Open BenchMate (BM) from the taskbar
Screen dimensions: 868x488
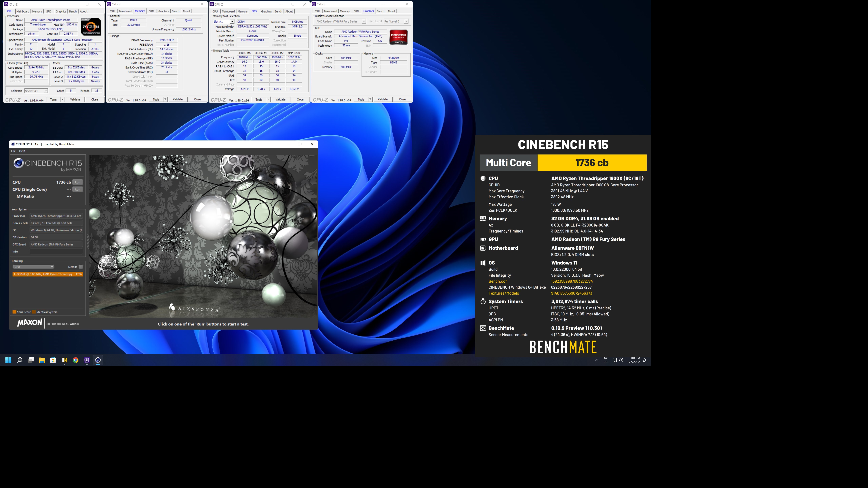pyautogui.click(x=64, y=360)
